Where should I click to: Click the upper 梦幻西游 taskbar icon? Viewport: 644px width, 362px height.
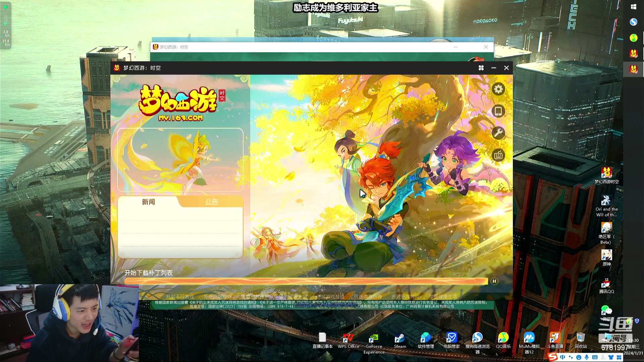(633, 53)
